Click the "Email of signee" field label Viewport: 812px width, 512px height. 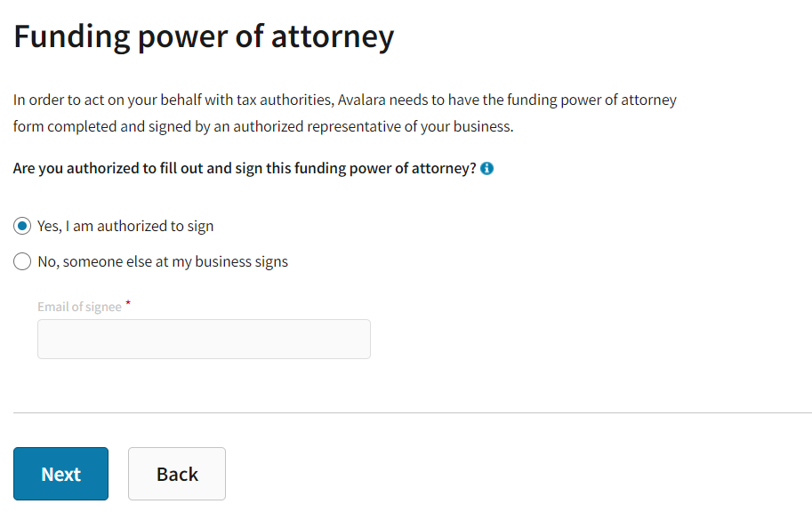[x=79, y=307]
